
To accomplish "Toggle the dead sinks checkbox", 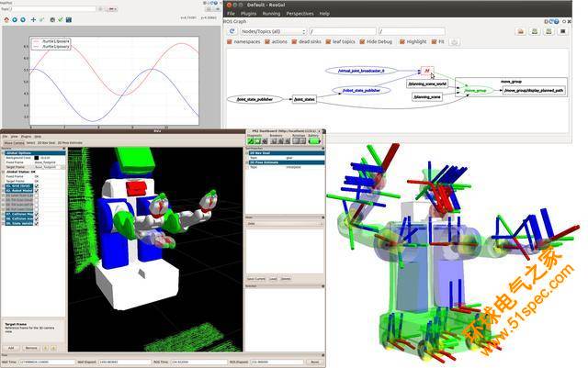I will pyautogui.click(x=294, y=42).
